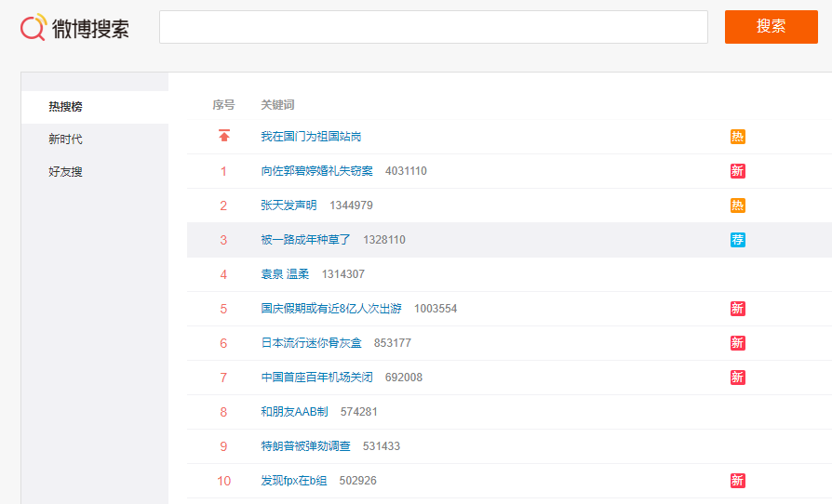Image resolution: width=832 pixels, height=504 pixels.
Task: Open the 张天发声明 topic link
Action: 289,206
